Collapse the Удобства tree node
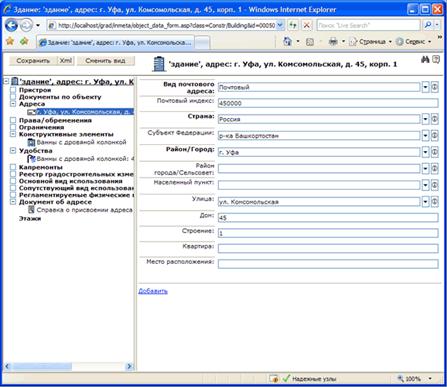 click(x=13, y=151)
